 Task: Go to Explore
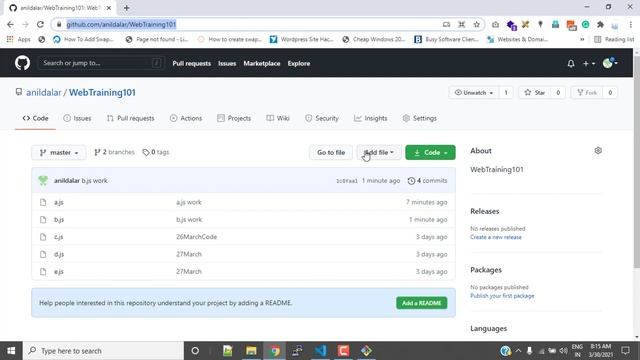tap(299, 63)
